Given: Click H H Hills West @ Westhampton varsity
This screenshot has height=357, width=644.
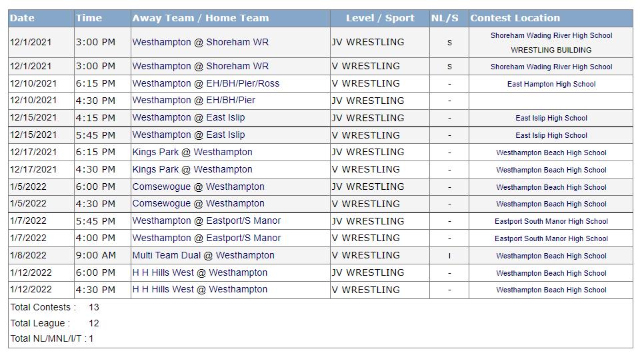Looking at the screenshot, I should (199, 290).
